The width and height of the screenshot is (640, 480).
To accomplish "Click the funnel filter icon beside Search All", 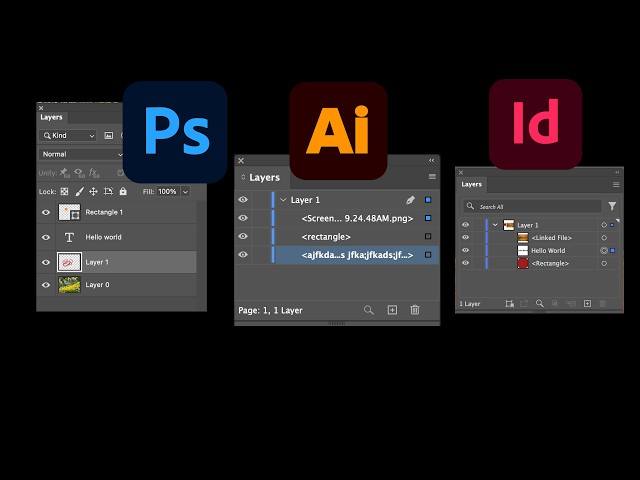I will [612, 206].
